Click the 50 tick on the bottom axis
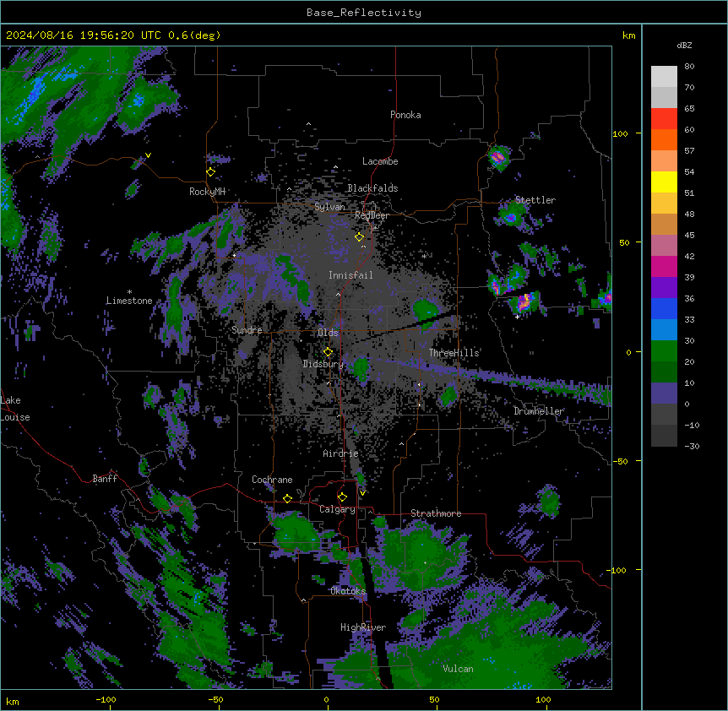Viewport: 728px width, 711px height. [x=434, y=699]
